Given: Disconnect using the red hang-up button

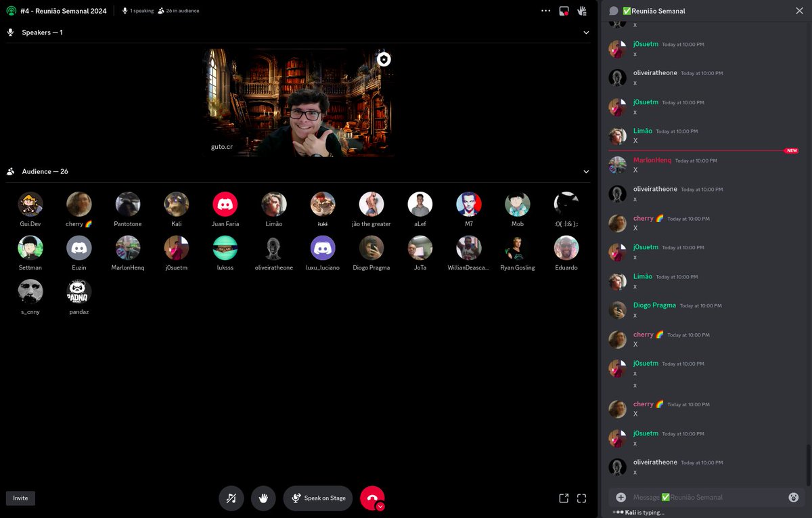Looking at the screenshot, I should tap(372, 498).
